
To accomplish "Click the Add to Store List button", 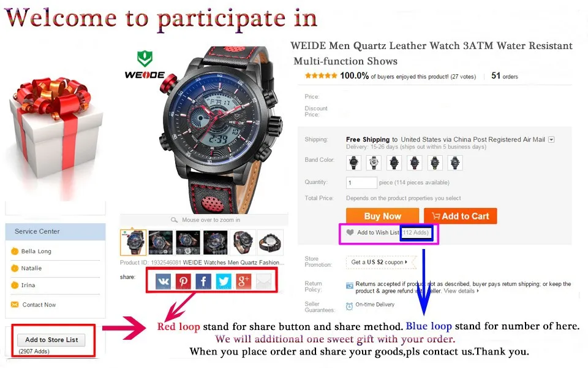I will (51, 340).
